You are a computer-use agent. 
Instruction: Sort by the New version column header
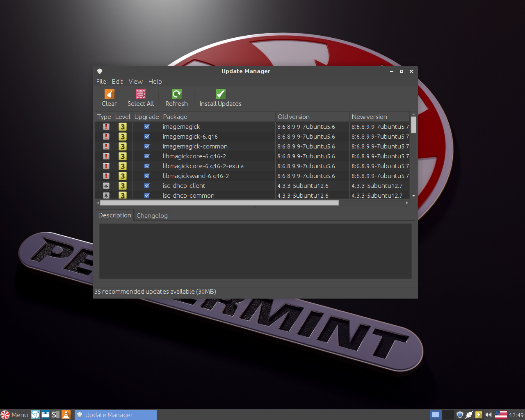[380, 116]
